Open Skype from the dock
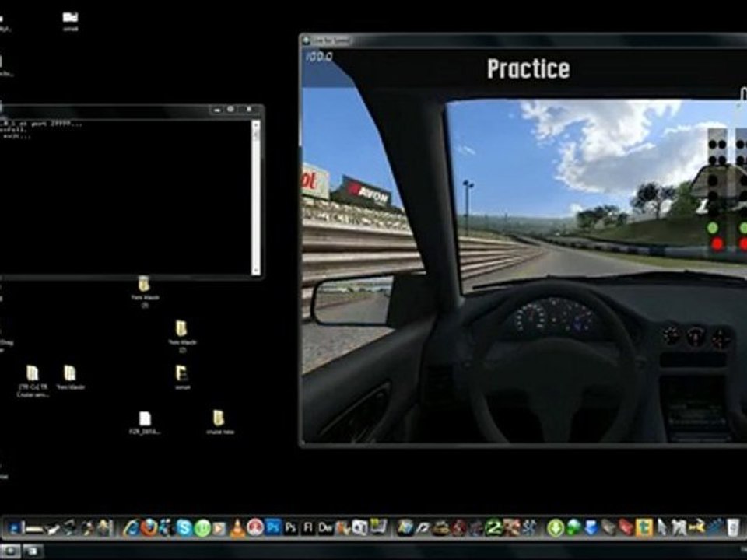Viewport: 747px width, 560px height. click(184, 527)
